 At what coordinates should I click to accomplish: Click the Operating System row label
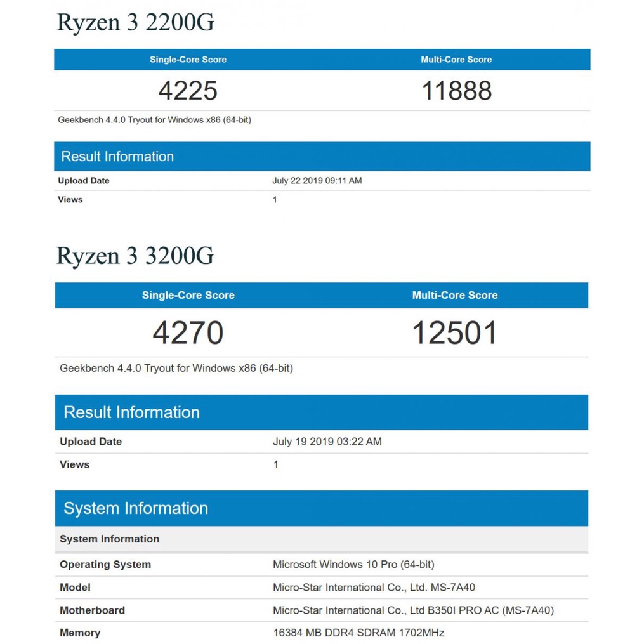point(105,565)
